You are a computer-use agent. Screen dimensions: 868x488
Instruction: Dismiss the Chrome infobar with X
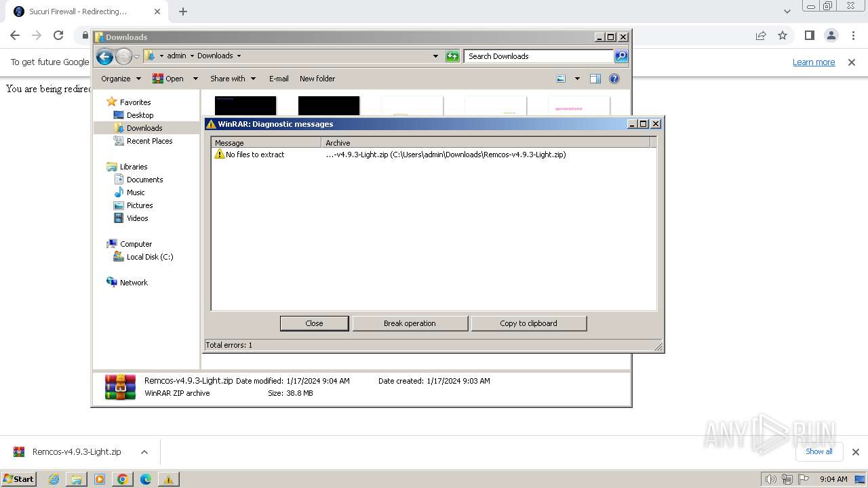pyautogui.click(x=852, y=62)
